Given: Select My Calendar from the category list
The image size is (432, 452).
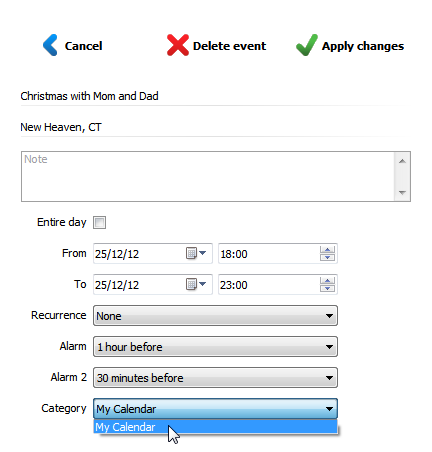Looking at the screenshot, I should 215,427.
